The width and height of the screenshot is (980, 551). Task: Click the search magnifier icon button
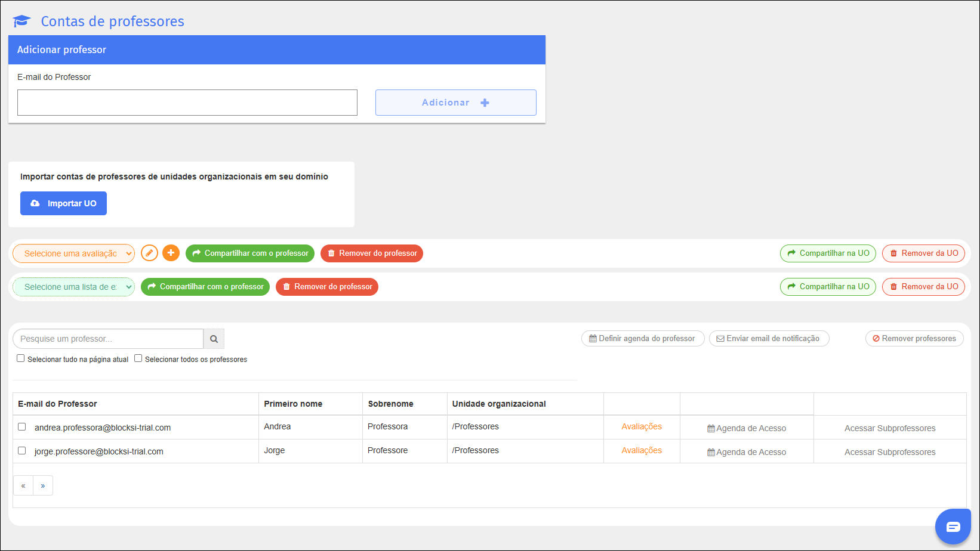click(214, 339)
